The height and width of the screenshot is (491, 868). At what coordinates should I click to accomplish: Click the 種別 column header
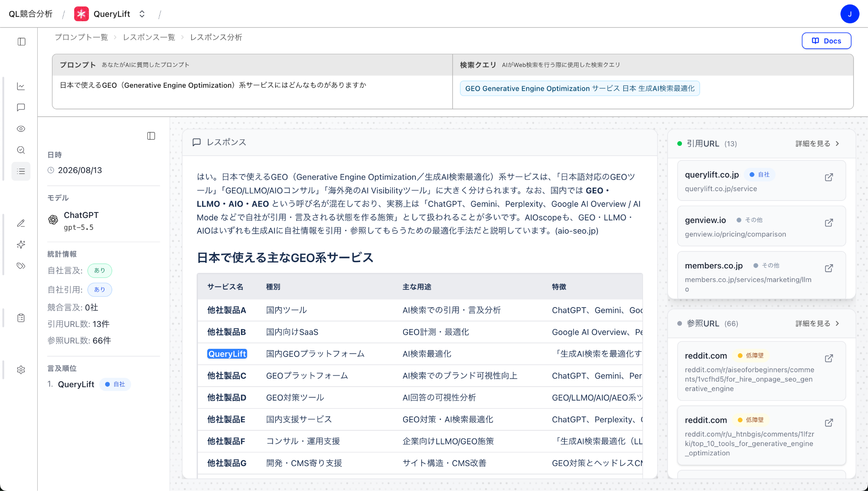click(273, 287)
